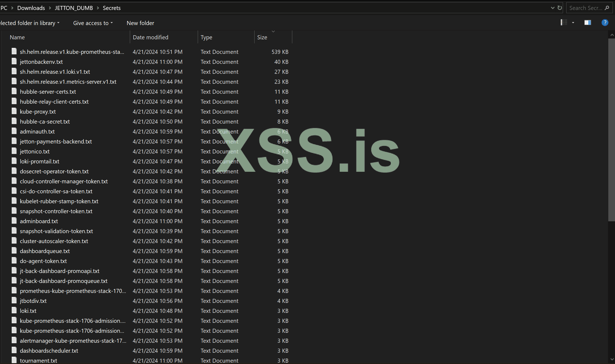Click file icon of kube-proxy.txt
Screen dimensions: 615x364
click(14, 111)
